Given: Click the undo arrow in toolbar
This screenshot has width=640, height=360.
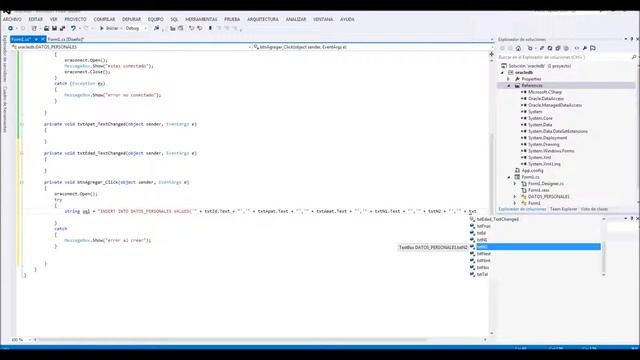Looking at the screenshot, I should 73,28.
